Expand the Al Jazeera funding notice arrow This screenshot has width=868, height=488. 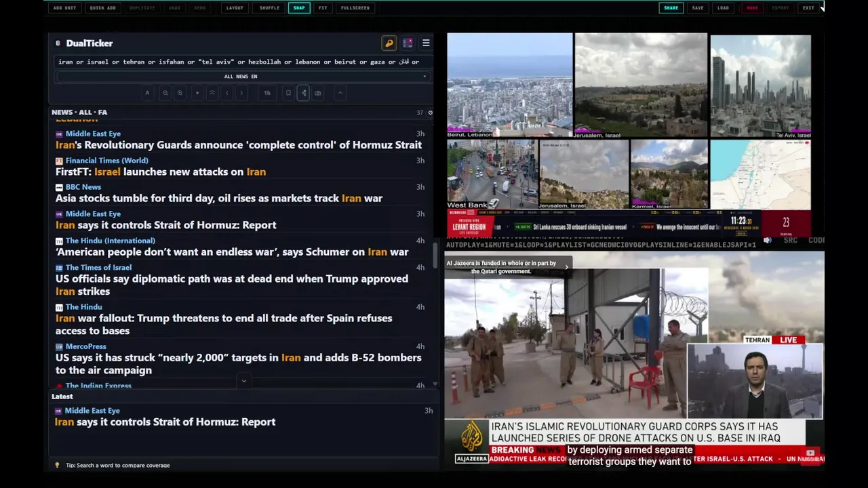[566, 267]
